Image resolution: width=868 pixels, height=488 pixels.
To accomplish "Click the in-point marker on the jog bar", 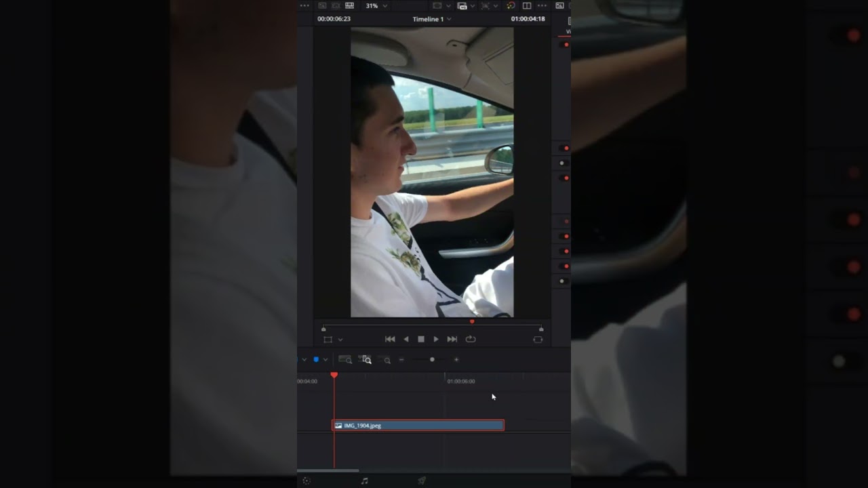I will click(323, 329).
